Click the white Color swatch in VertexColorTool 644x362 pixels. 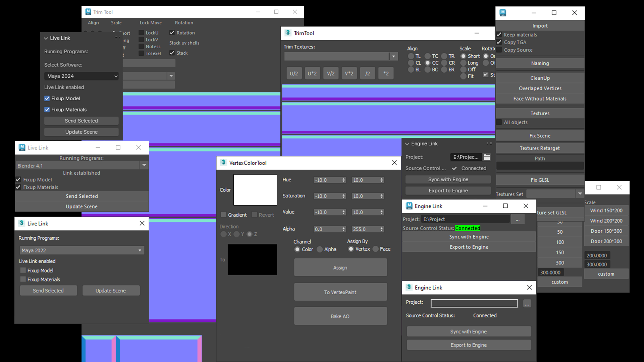point(255,190)
